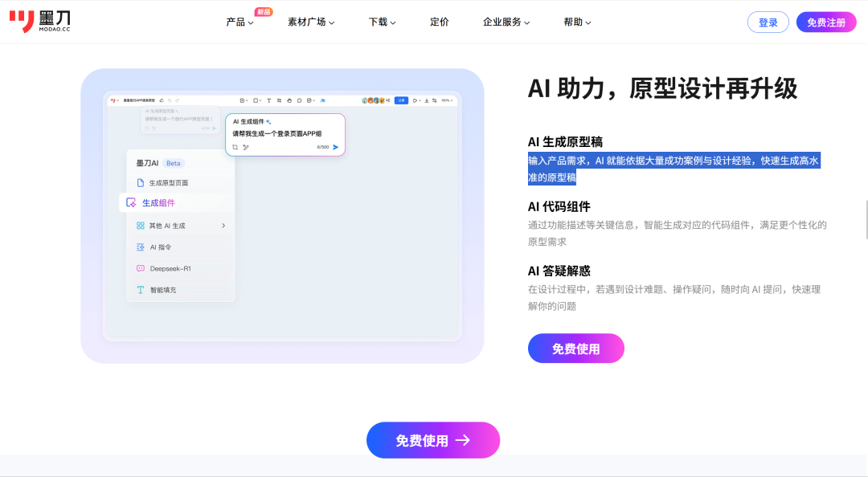
Task: Select the 生成组件 icon in the AI panel
Action: (132, 203)
